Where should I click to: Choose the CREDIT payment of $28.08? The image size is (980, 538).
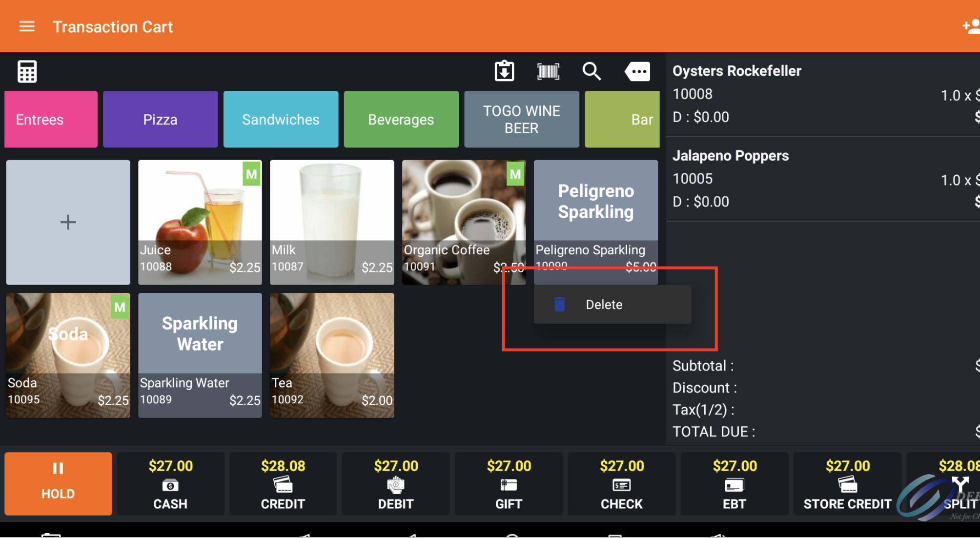pos(283,484)
